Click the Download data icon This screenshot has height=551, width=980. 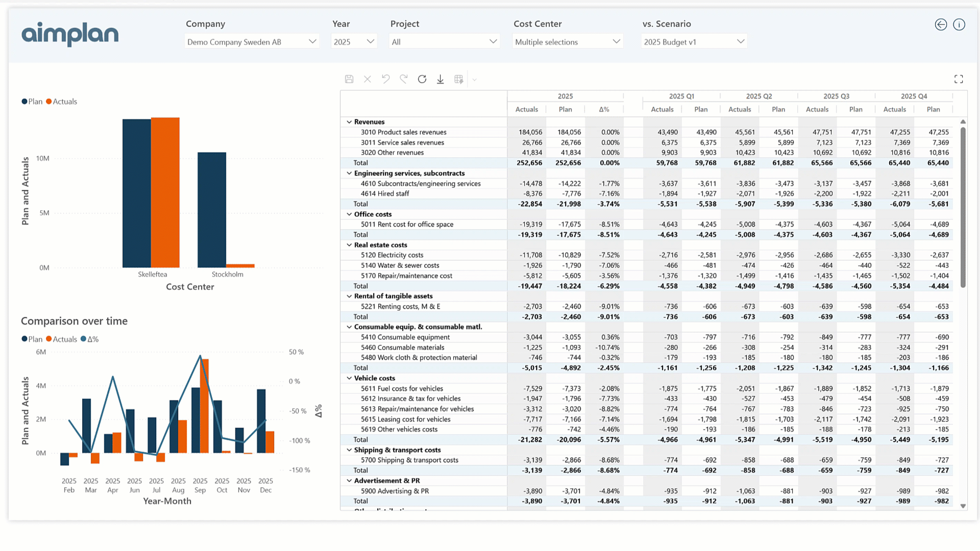coord(440,79)
